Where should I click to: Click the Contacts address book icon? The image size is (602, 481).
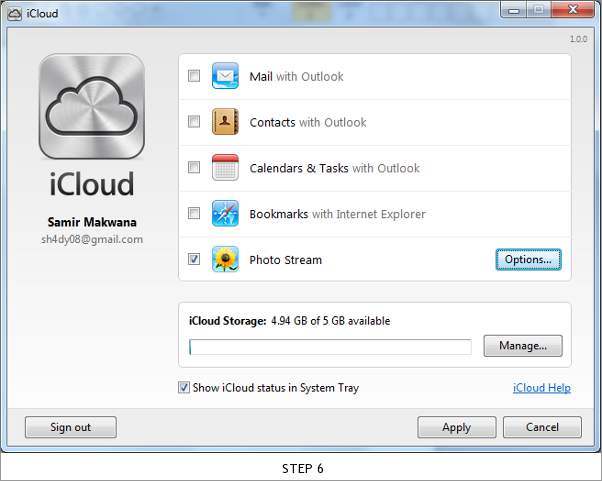[225, 122]
